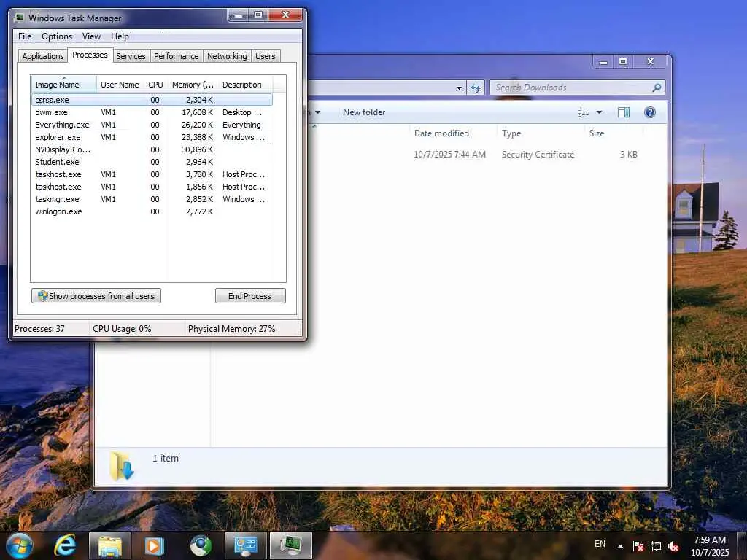Click New folder in Explorer toolbar

tap(364, 112)
